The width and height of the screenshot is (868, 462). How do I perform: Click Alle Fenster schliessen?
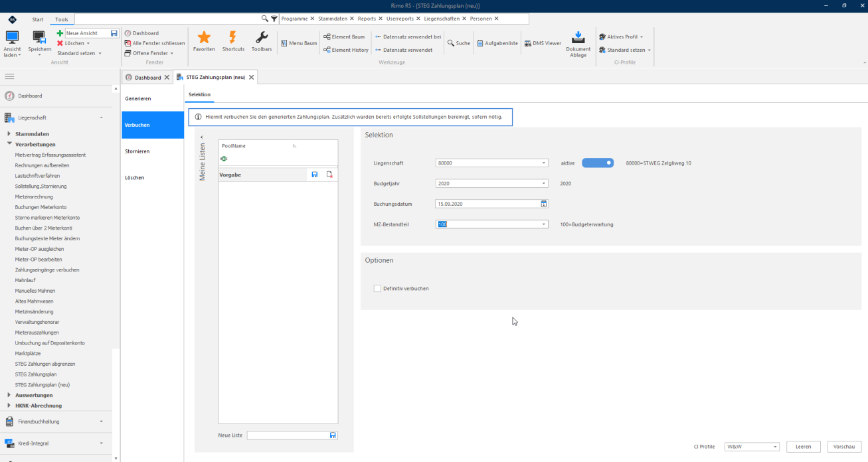(155, 43)
